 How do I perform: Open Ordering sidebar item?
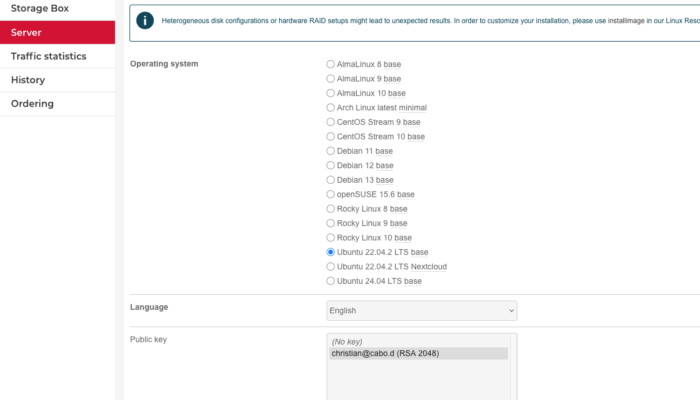pos(32,104)
